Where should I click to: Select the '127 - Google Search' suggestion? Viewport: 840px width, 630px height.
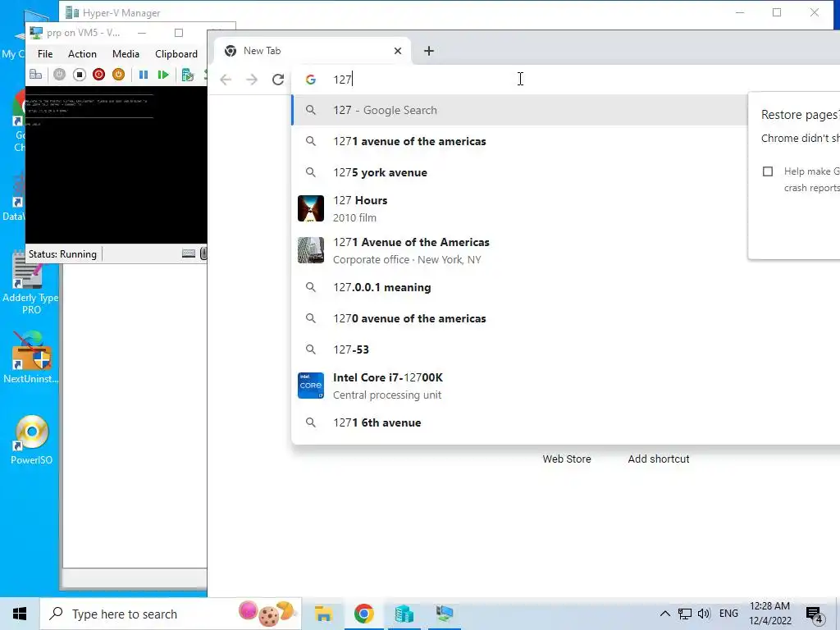coord(519,111)
